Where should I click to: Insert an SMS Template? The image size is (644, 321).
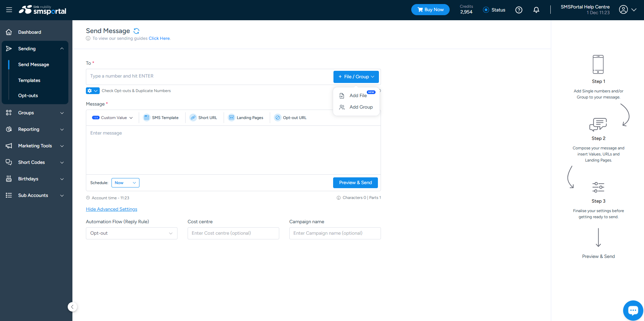tap(161, 118)
